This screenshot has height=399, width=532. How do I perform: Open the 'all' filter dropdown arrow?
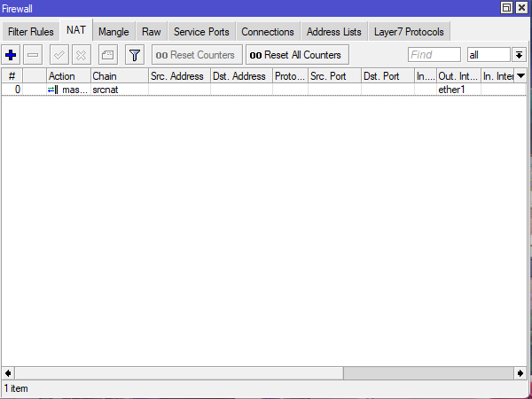pos(519,55)
